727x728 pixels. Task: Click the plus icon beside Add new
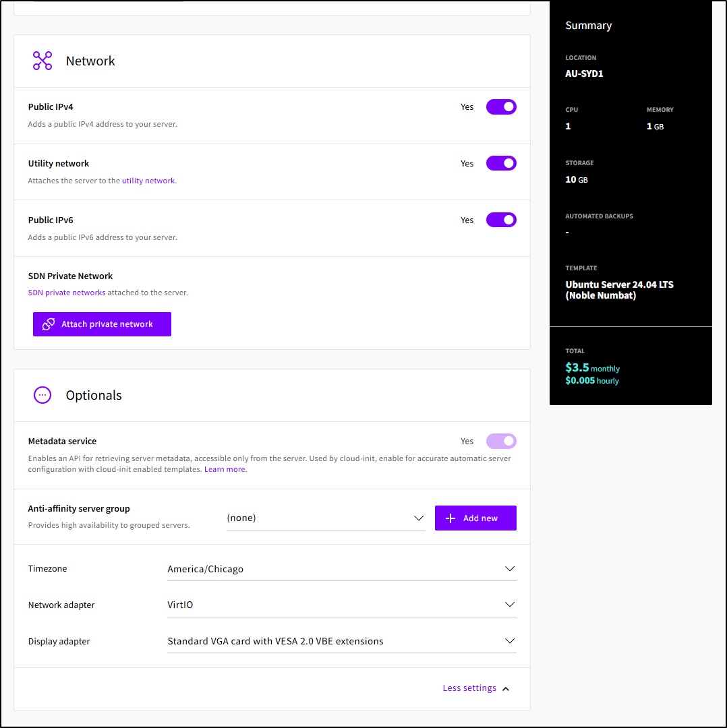coord(451,518)
